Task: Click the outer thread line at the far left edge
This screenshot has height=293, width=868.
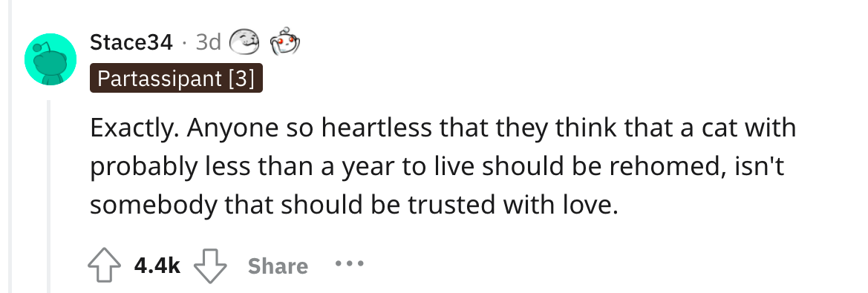Action: click(10, 147)
